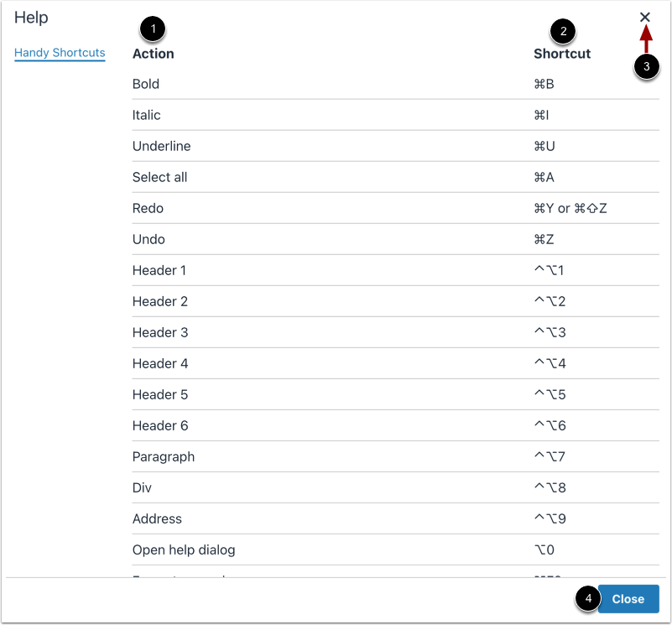
Task: Click the Close button
Action: point(628,599)
